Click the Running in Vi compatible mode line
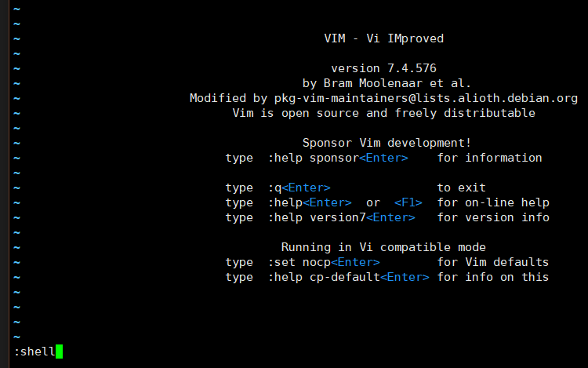The image size is (588, 368). pyautogui.click(x=383, y=247)
